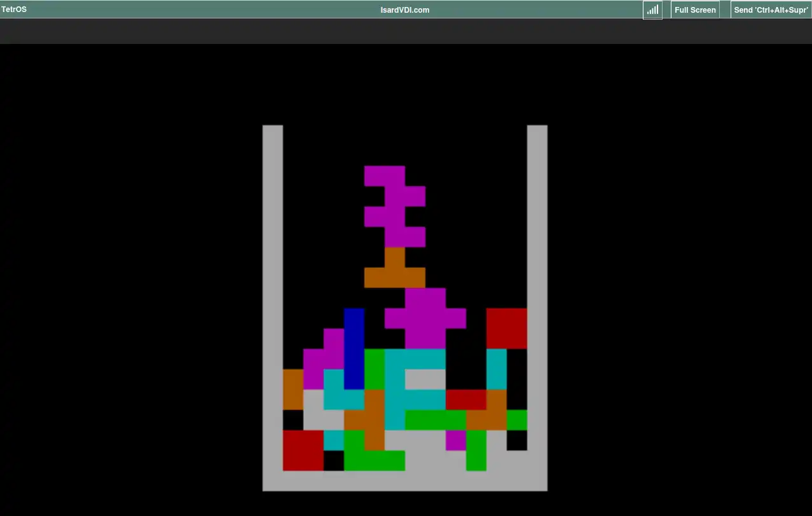Click the TetrOS desktop name label

(x=14, y=10)
